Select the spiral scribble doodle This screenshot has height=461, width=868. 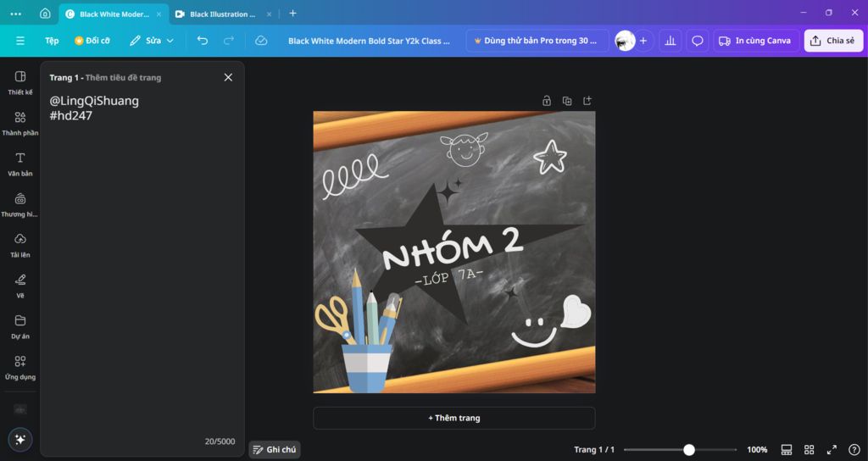[x=354, y=176]
